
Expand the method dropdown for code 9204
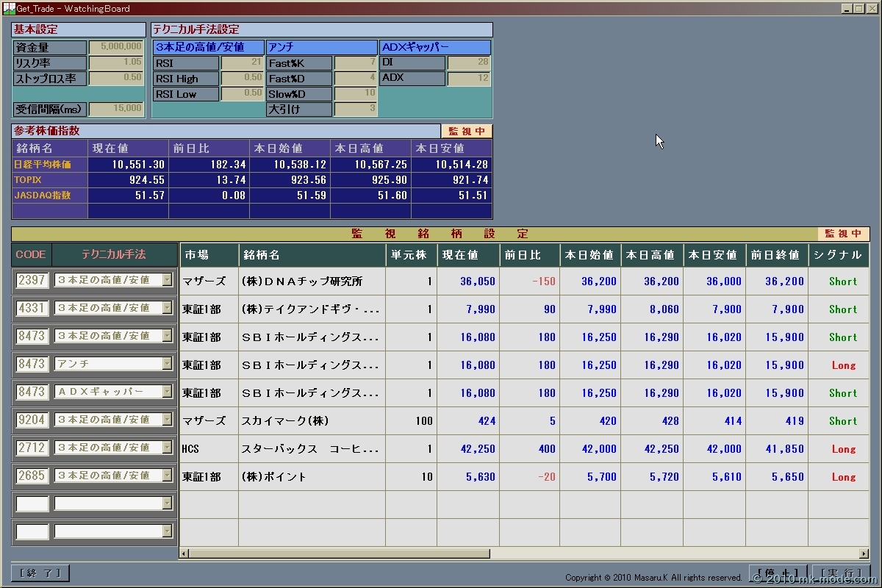tap(167, 420)
